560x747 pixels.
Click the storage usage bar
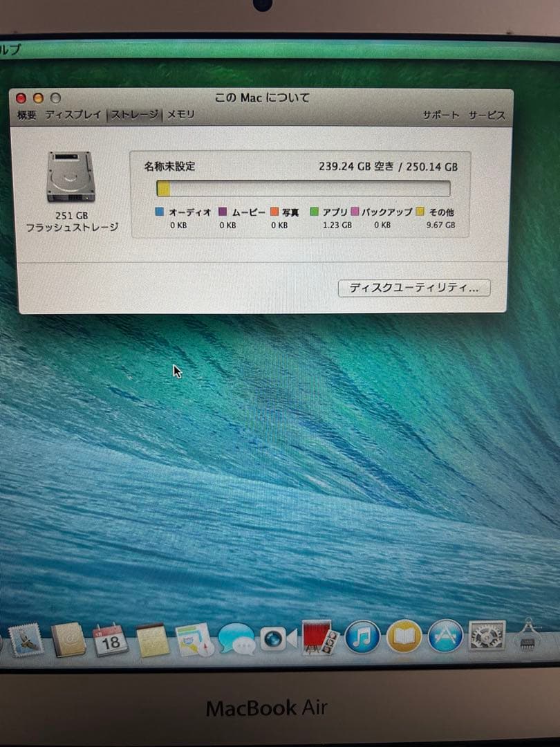pos(304,188)
